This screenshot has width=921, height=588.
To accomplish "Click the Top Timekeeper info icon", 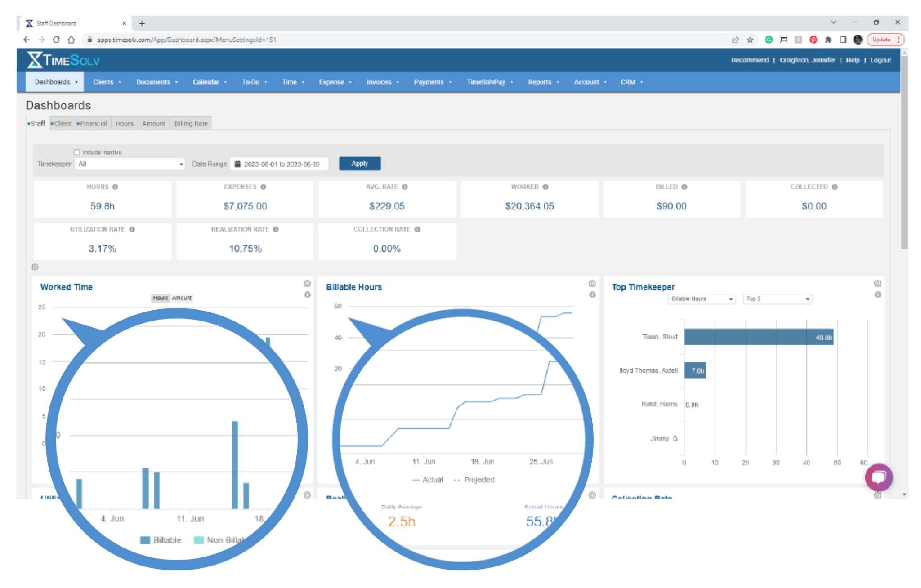I will pyautogui.click(x=877, y=295).
